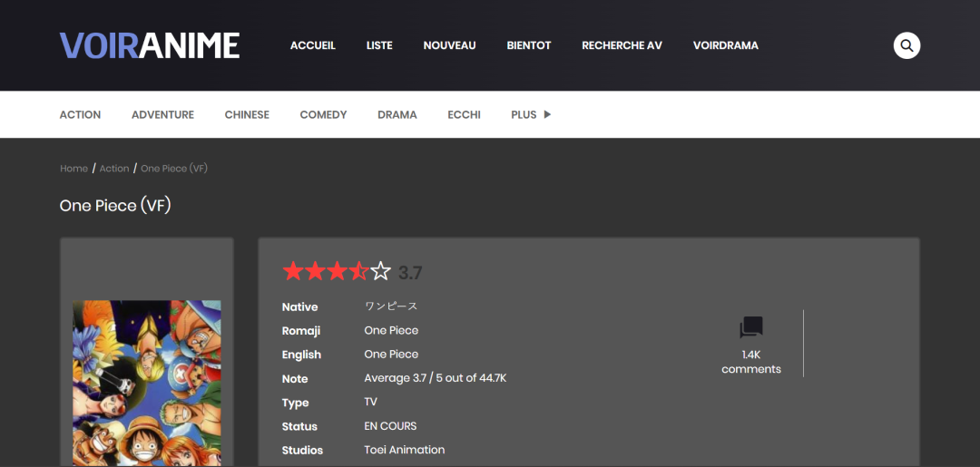Click the 1.4K comments label

click(x=751, y=362)
